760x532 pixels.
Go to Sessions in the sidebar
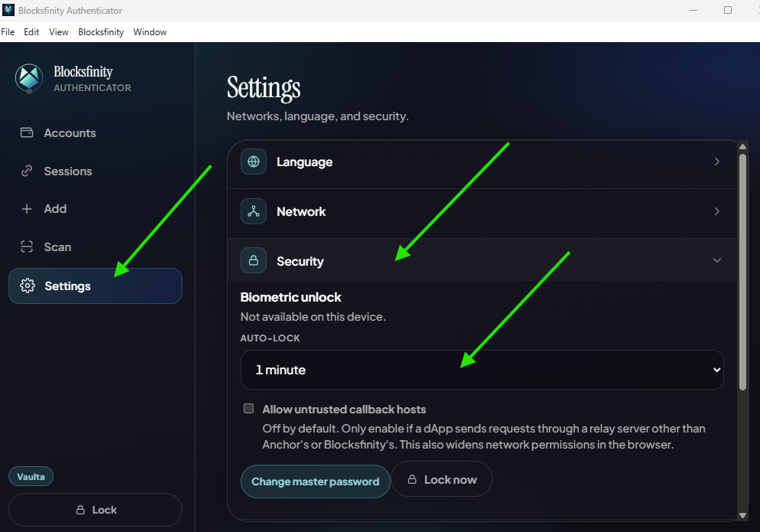[95, 171]
